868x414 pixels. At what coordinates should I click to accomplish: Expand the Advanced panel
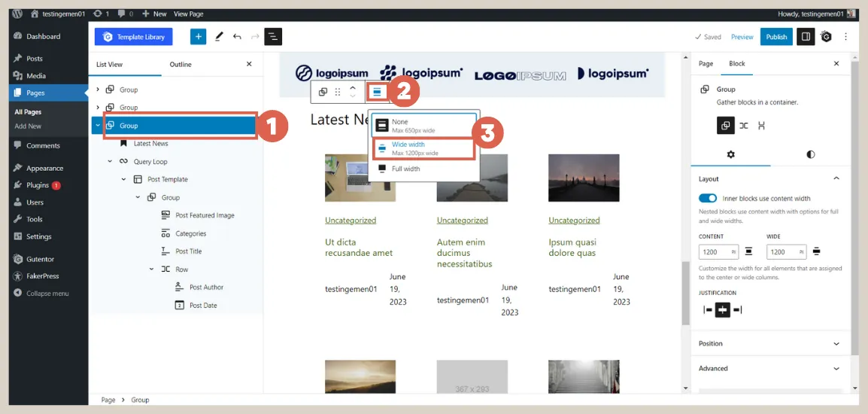click(769, 369)
